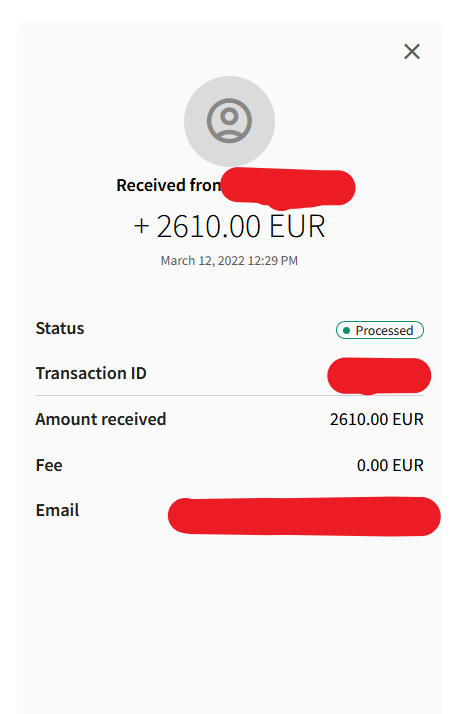Screen dimensions: 469x714
Task: Click the redacted sender name
Action: [288, 188]
